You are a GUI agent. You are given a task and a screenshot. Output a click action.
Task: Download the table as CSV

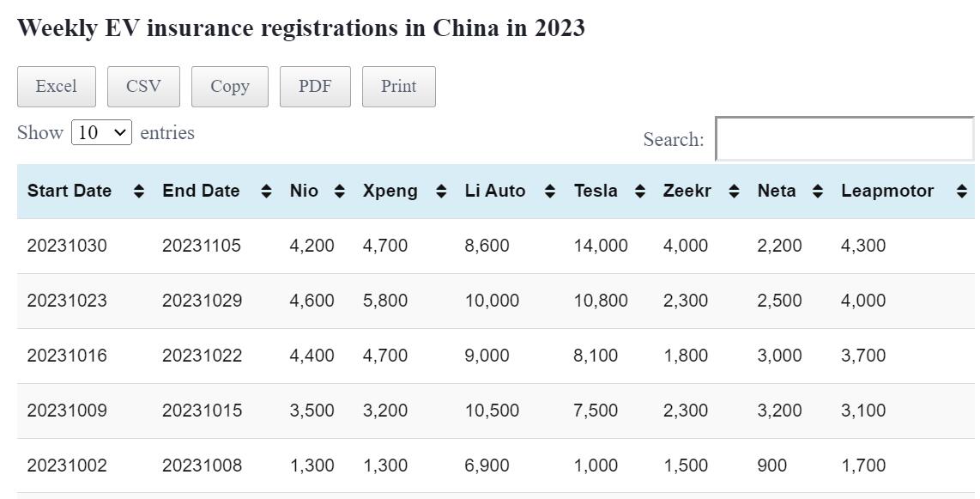[x=143, y=87]
